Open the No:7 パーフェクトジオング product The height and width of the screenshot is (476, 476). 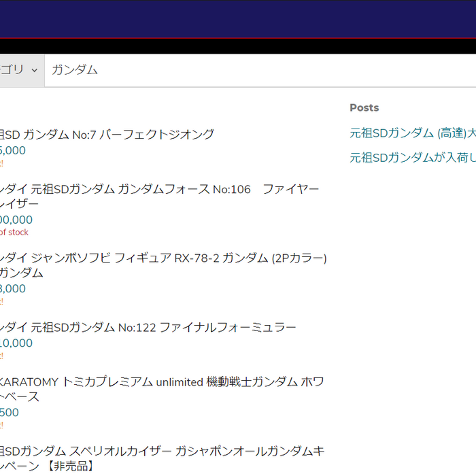click(109, 135)
